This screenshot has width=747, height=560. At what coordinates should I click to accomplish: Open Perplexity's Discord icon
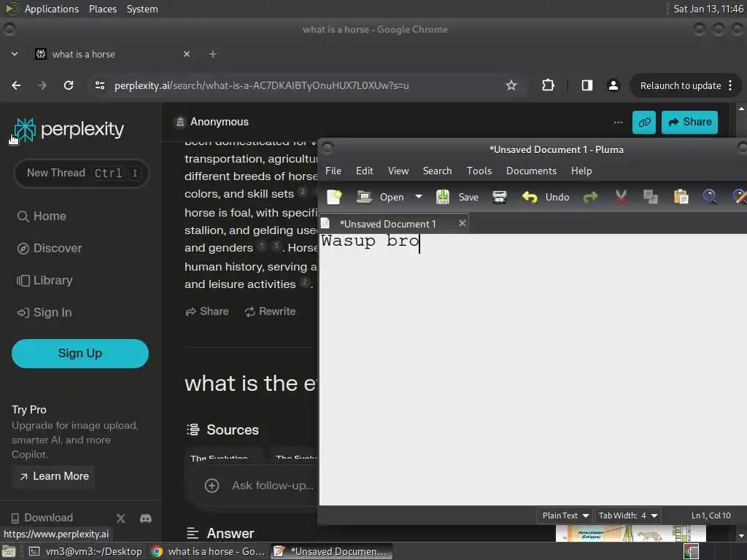click(146, 518)
